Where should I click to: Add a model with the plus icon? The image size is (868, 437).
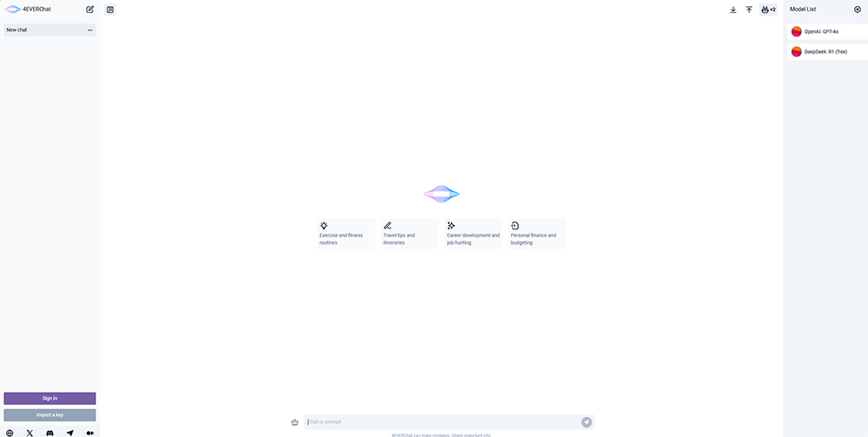858,10
